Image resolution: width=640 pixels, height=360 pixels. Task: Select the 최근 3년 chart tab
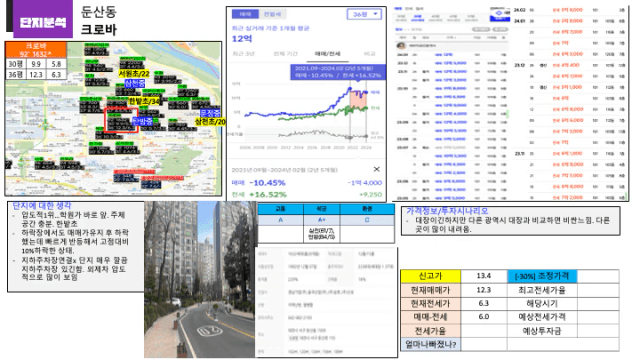[x=243, y=54]
